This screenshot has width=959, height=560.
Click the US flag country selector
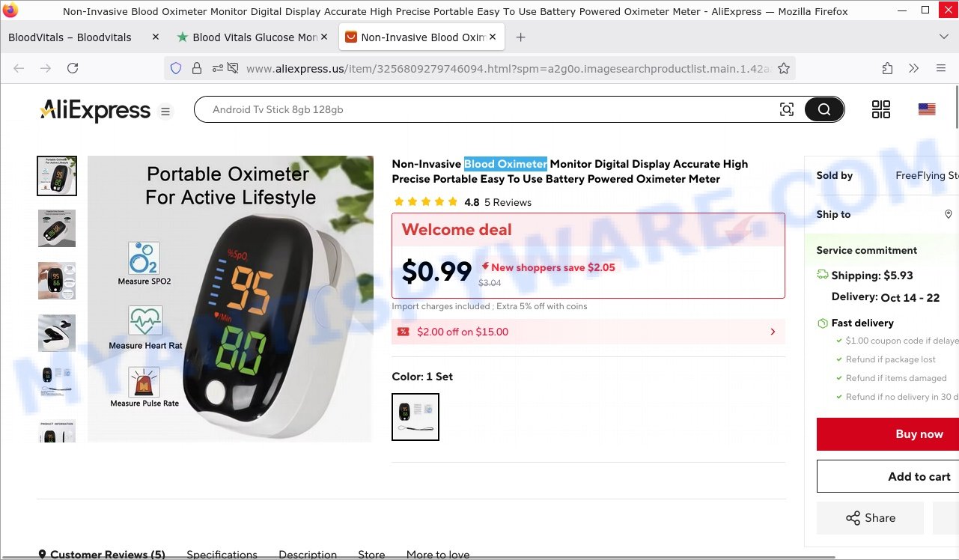(x=927, y=109)
